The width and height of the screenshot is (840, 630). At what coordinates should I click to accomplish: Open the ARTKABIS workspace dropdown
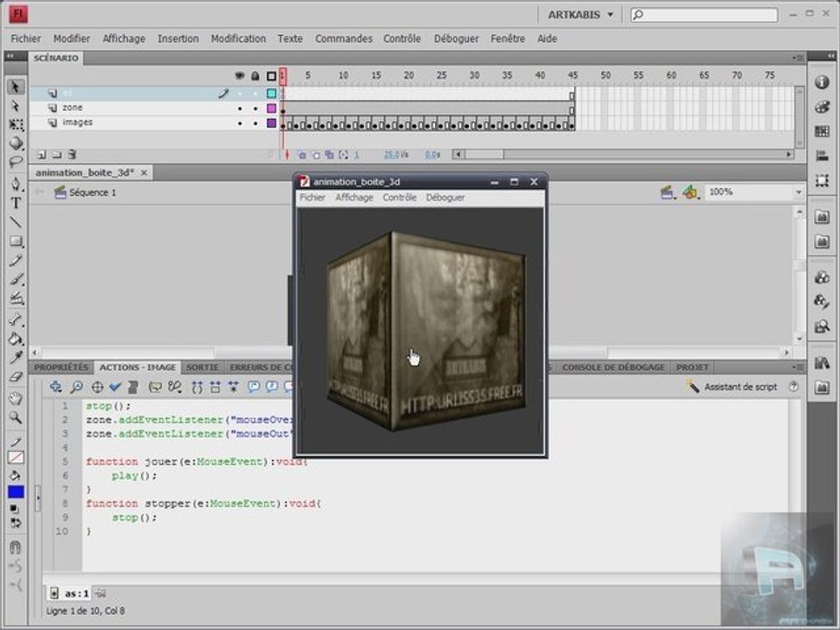580,15
